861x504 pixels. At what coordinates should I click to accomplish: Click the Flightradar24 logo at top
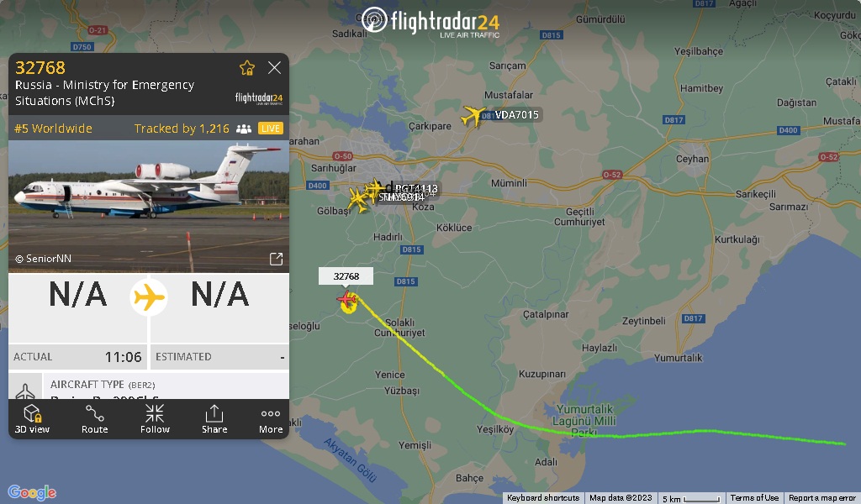point(430,22)
